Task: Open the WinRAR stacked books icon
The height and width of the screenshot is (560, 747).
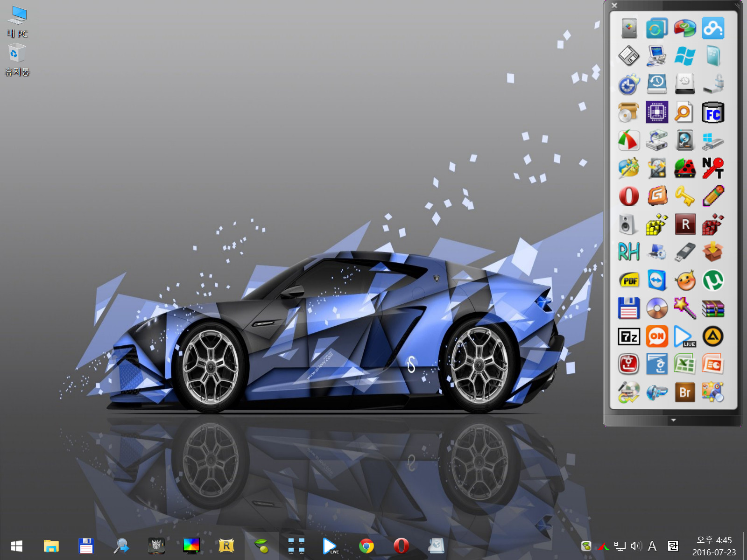Action: (x=713, y=308)
